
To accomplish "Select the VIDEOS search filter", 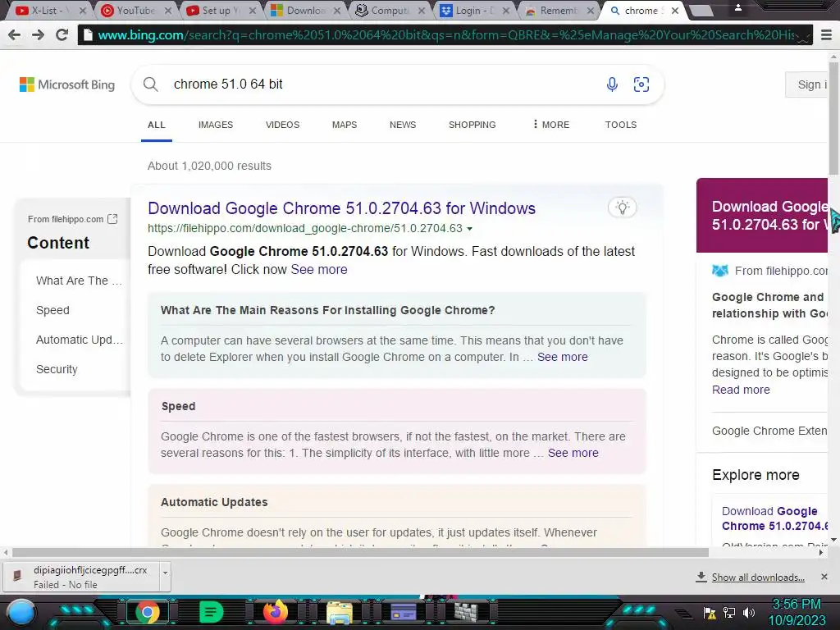I will click(282, 125).
